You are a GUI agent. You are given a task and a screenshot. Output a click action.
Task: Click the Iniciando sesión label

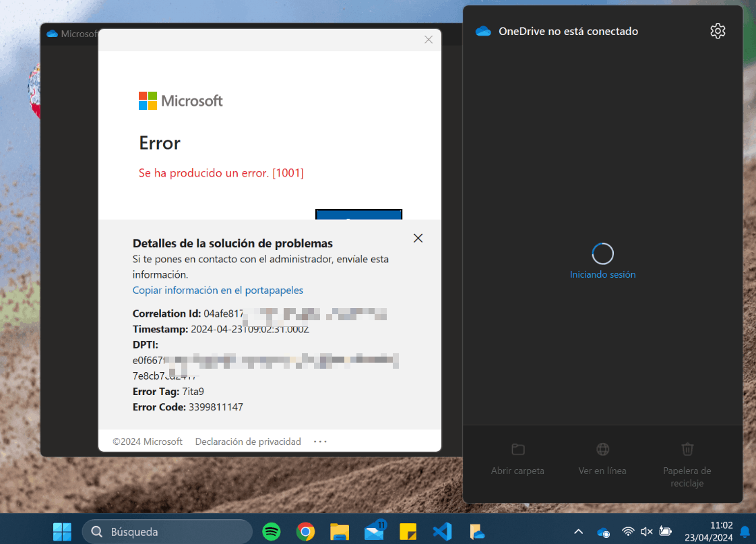pos(602,274)
